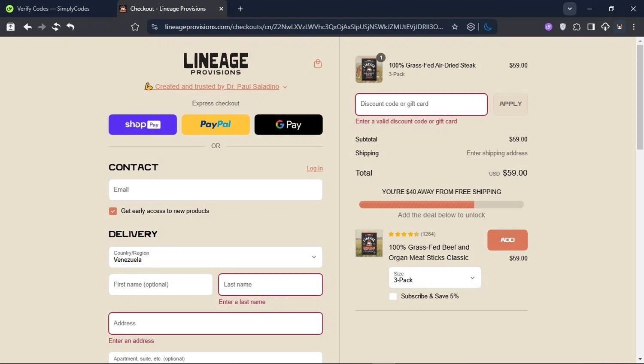Toggle the browser side panel icon
The height and width of the screenshot is (364, 644).
click(x=591, y=27)
